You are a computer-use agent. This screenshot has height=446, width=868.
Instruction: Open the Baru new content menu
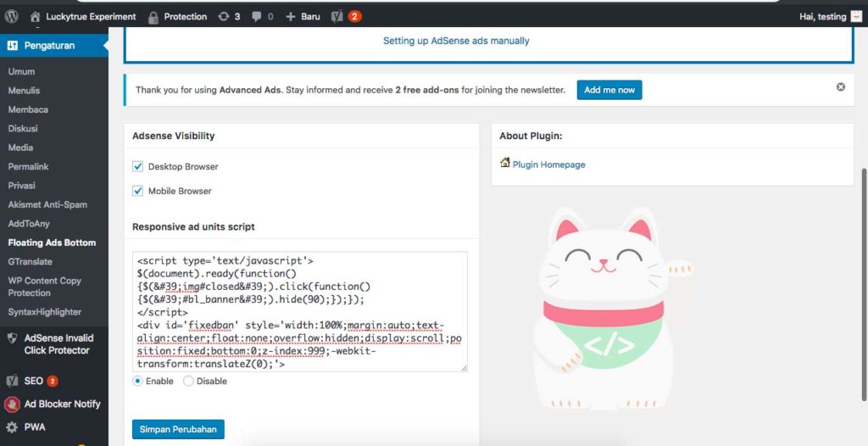pyautogui.click(x=303, y=16)
